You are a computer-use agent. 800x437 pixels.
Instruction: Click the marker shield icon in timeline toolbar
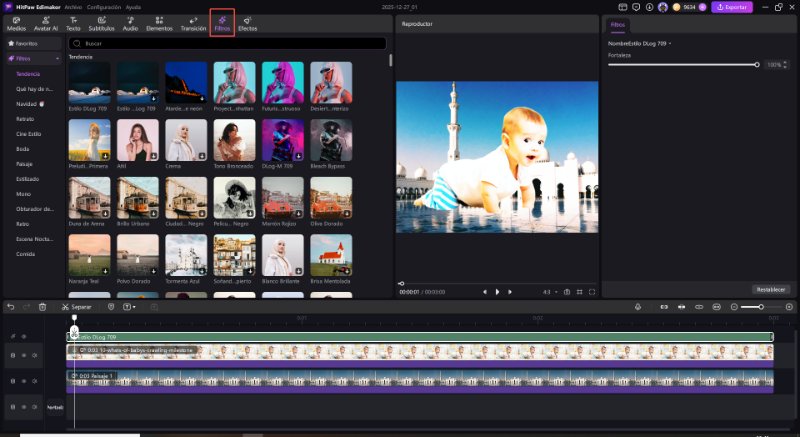[x=111, y=307]
